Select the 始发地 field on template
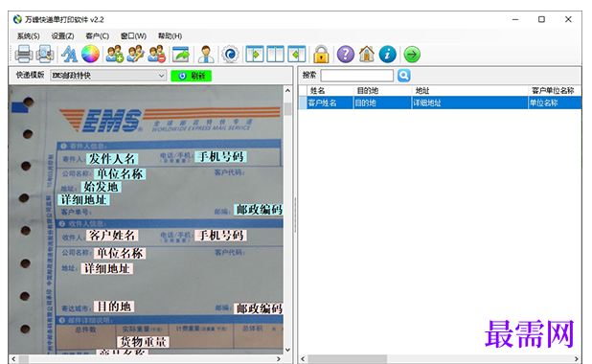Image resolution: width=592 pixels, height=364 pixels. 101,187
